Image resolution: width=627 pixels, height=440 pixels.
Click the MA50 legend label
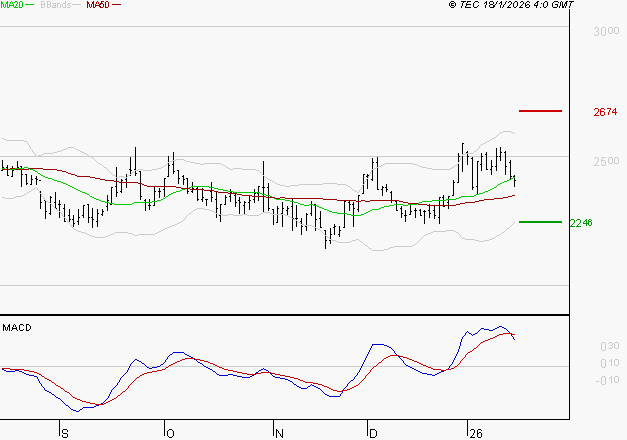click(x=98, y=4)
